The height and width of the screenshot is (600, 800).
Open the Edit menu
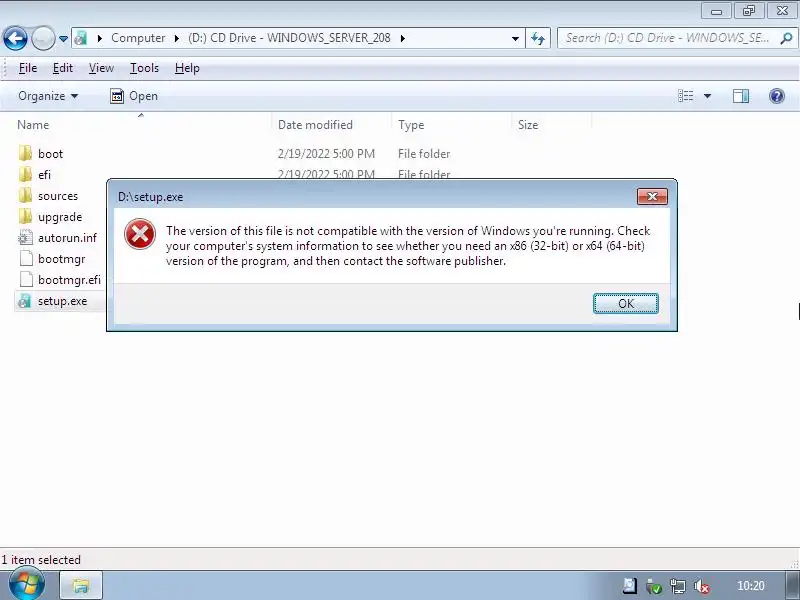(63, 68)
